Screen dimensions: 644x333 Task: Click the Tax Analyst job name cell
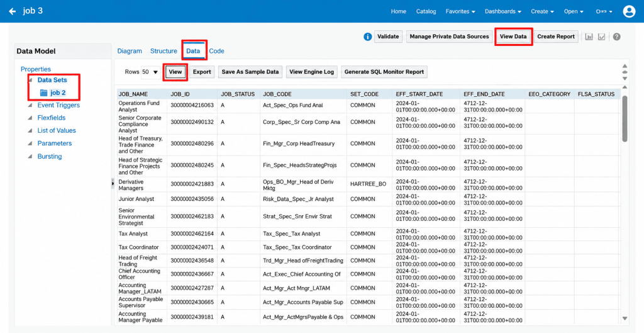(133, 234)
